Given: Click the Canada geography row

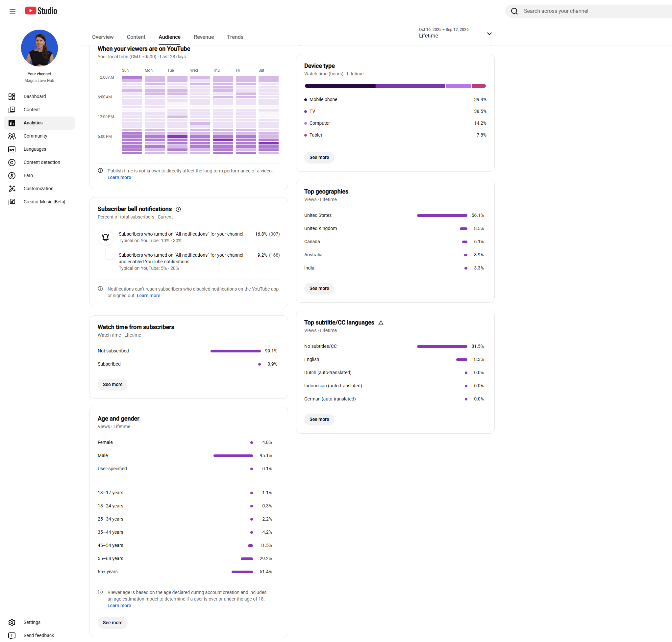Looking at the screenshot, I should point(394,242).
